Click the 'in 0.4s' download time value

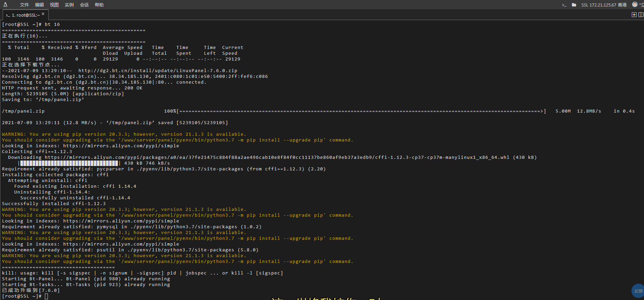[x=624, y=111]
